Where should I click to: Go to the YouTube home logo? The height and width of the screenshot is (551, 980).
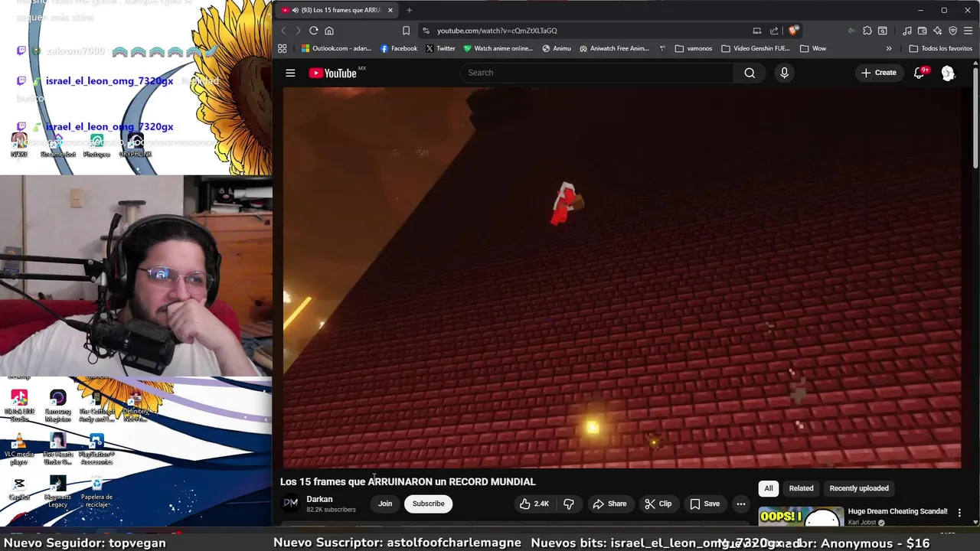[x=333, y=73]
